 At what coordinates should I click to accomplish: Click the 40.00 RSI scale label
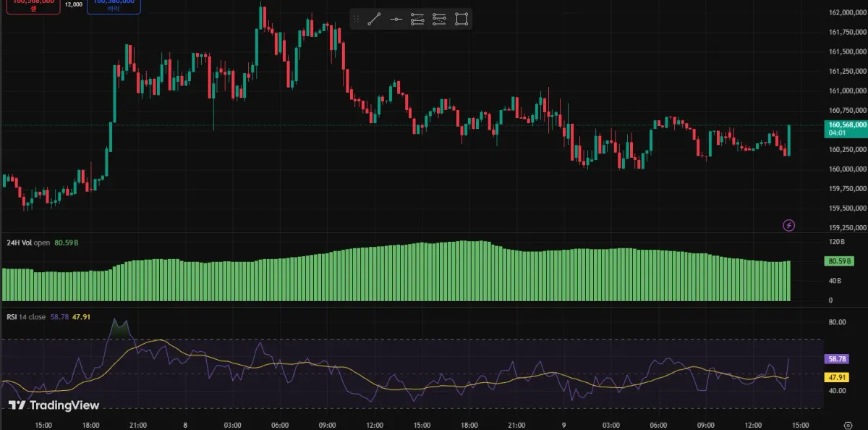click(836, 391)
